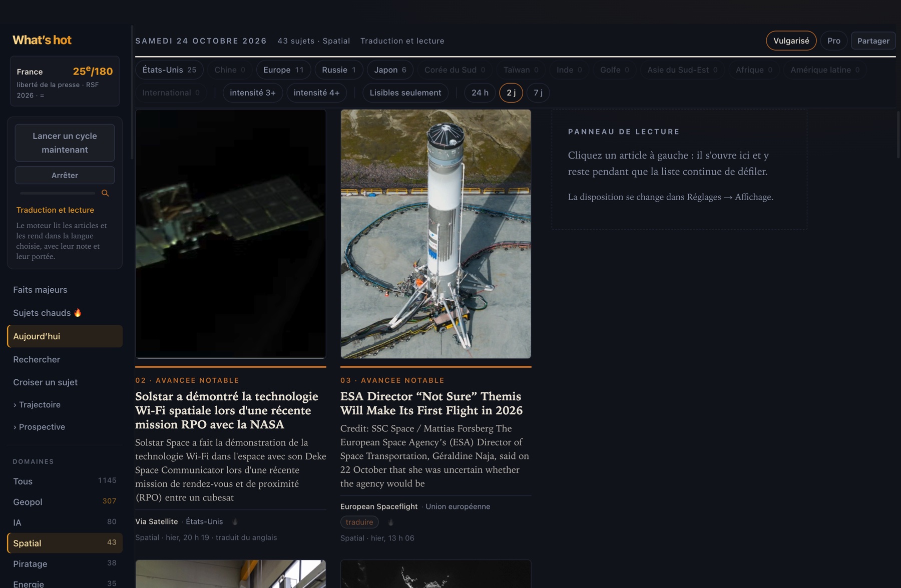
Task: Click traduire on ESA article
Action: (359, 522)
